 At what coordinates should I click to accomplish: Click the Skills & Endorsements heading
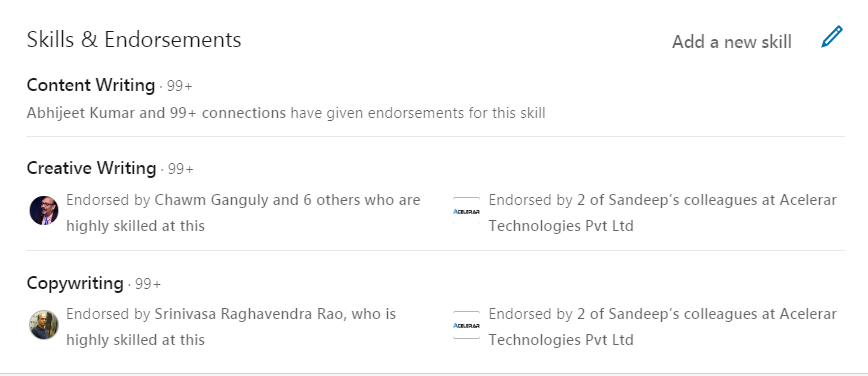pyautogui.click(x=134, y=40)
